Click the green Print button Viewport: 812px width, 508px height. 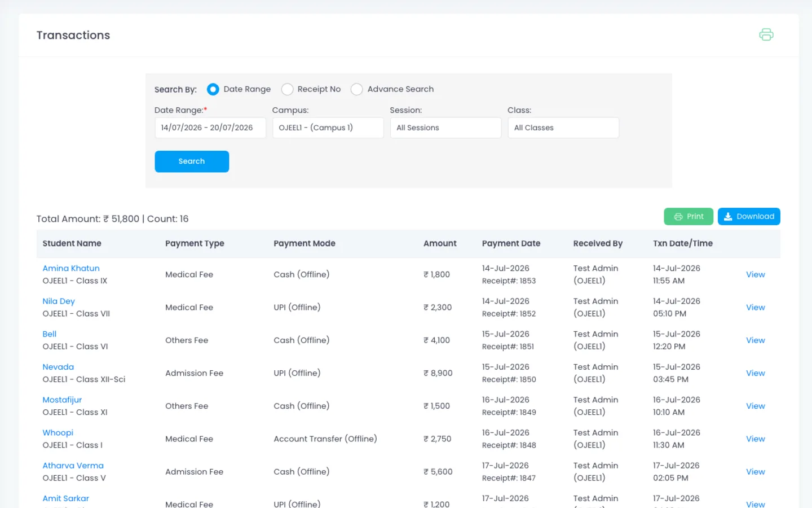pos(689,217)
